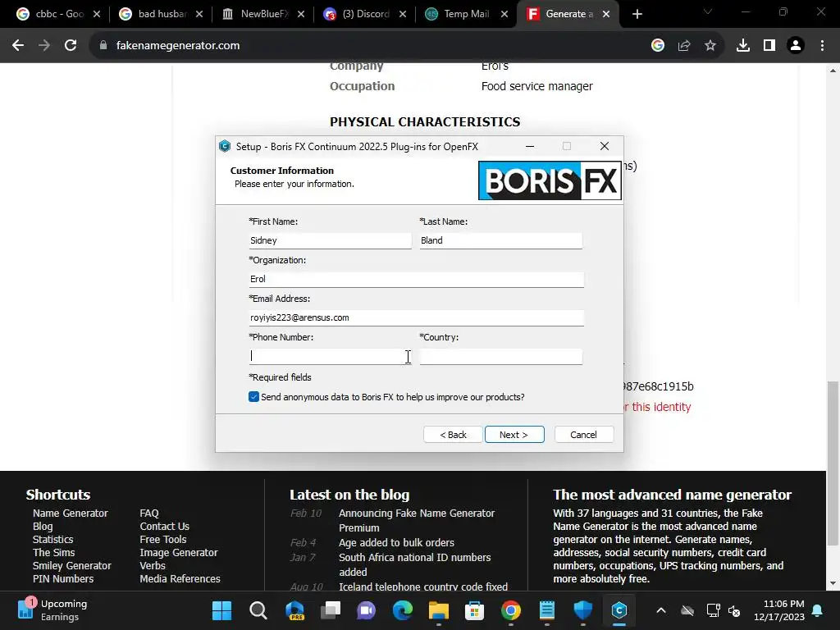Open Announcing Fake Name Generator Premium post

417,520
